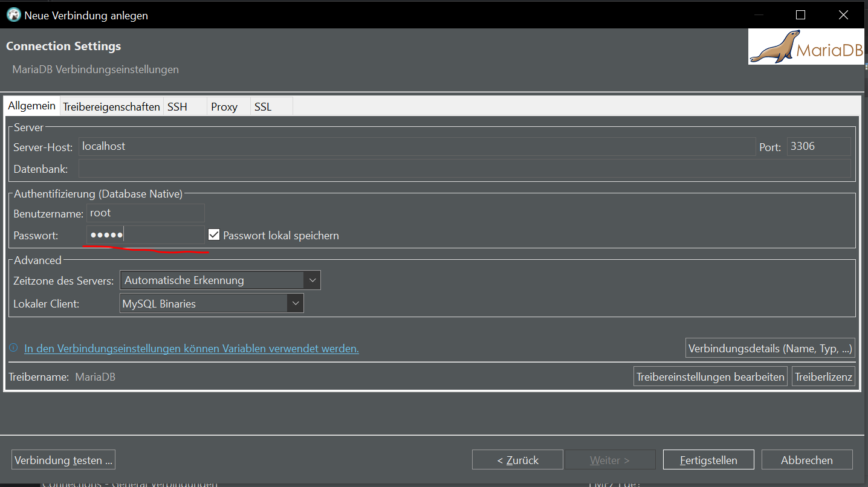Open the connection variables help link
This screenshot has height=487, width=868.
point(191,349)
